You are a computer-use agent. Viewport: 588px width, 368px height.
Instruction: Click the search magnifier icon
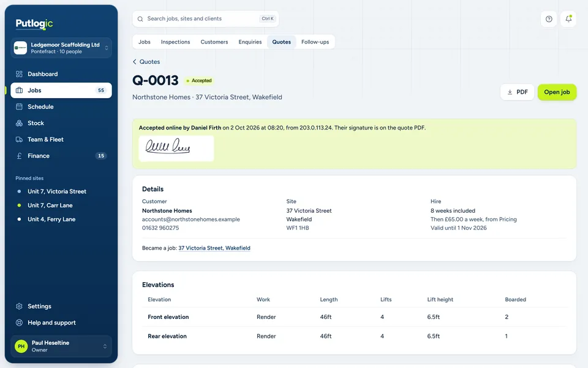pyautogui.click(x=140, y=19)
